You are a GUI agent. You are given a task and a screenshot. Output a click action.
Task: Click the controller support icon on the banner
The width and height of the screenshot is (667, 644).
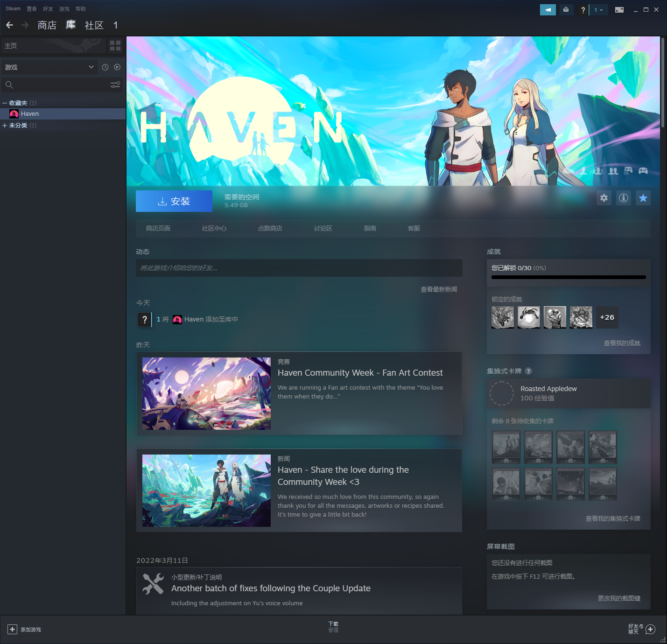(x=643, y=171)
